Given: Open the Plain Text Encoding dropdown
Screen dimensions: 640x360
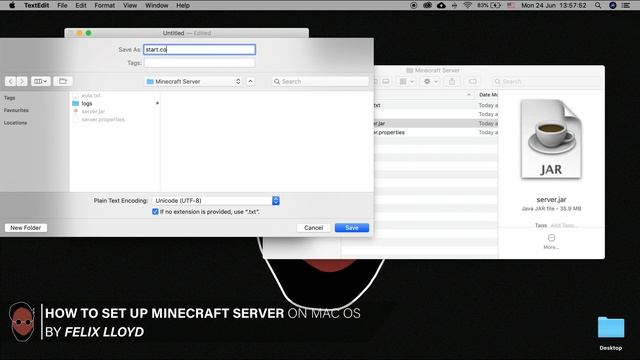Looking at the screenshot, I should tap(216, 200).
